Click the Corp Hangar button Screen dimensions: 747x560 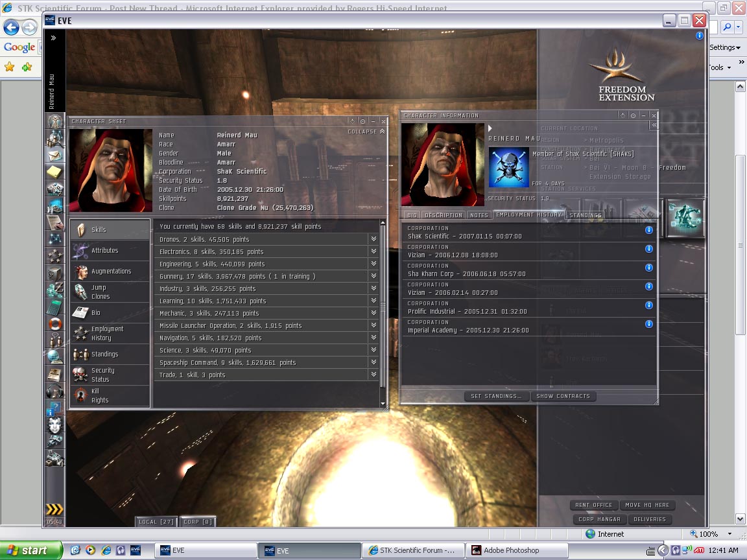(x=599, y=520)
